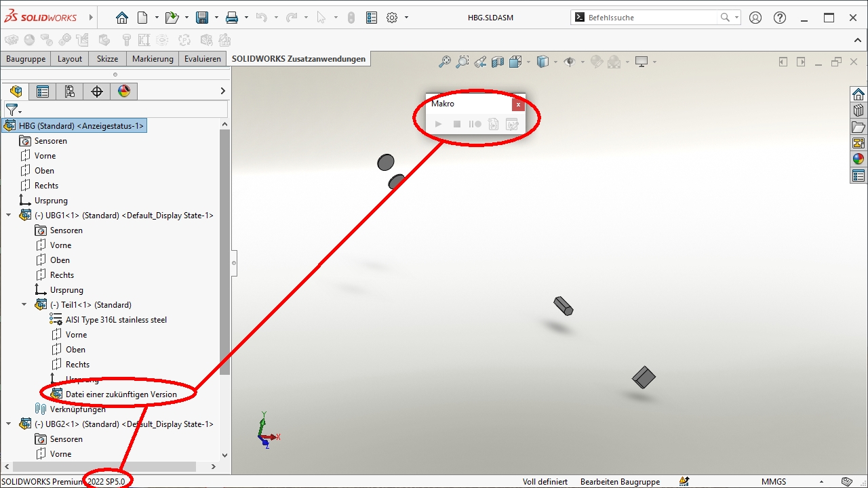Image resolution: width=868 pixels, height=488 pixels.
Task: Switch to Evaluieren tab
Action: tap(203, 59)
